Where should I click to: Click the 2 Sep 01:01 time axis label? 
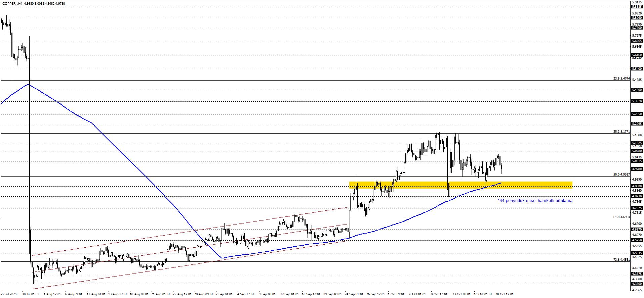coord(224,294)
